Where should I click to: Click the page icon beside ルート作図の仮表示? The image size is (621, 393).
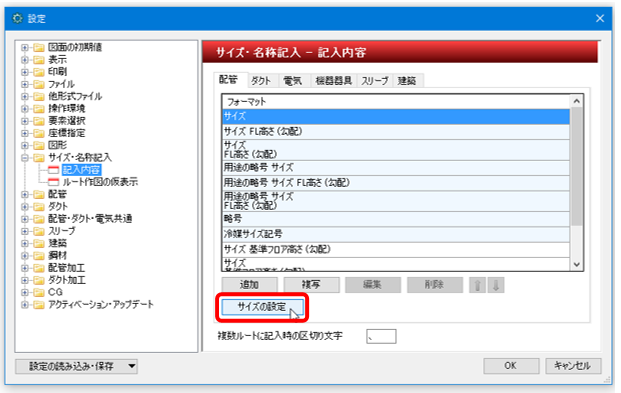(x=53, y=182)
